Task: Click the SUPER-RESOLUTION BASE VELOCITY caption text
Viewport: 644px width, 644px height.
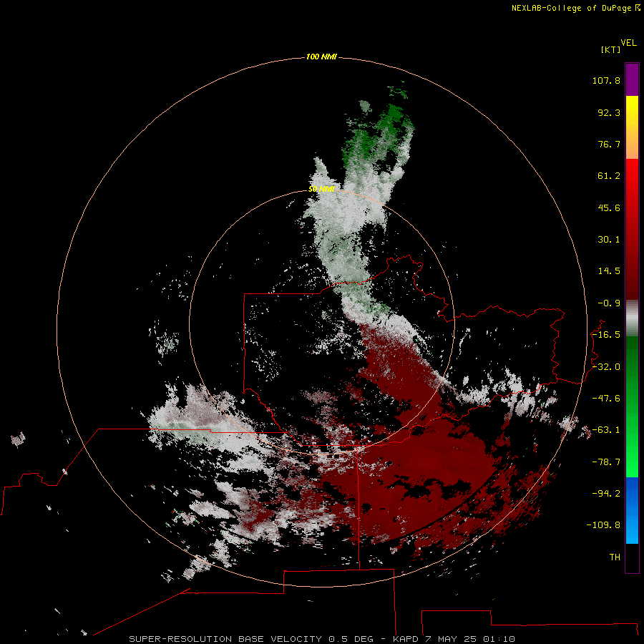Action: point(225,639)
